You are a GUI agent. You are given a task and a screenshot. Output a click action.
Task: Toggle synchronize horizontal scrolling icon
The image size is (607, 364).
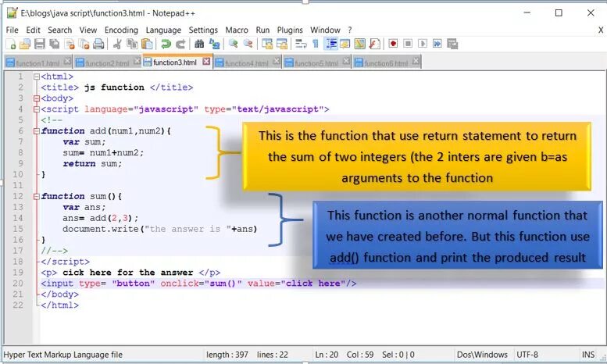(282, 45)
